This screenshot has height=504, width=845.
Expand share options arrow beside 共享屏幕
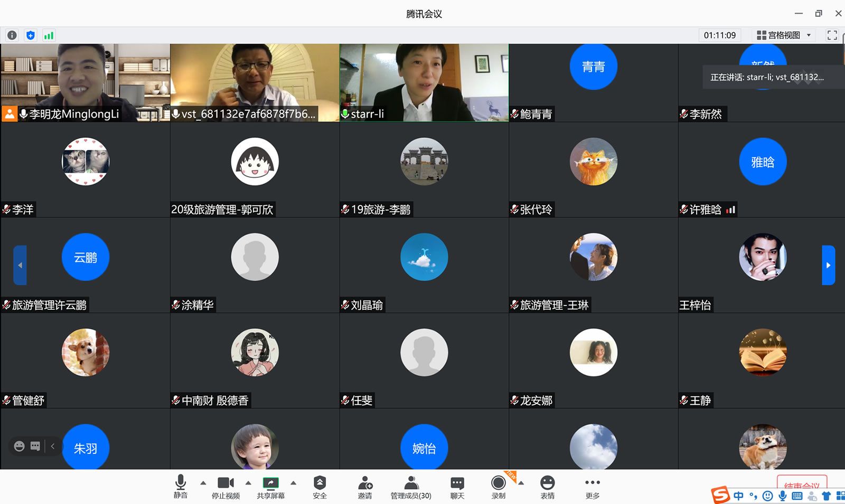tap(294, 482)
